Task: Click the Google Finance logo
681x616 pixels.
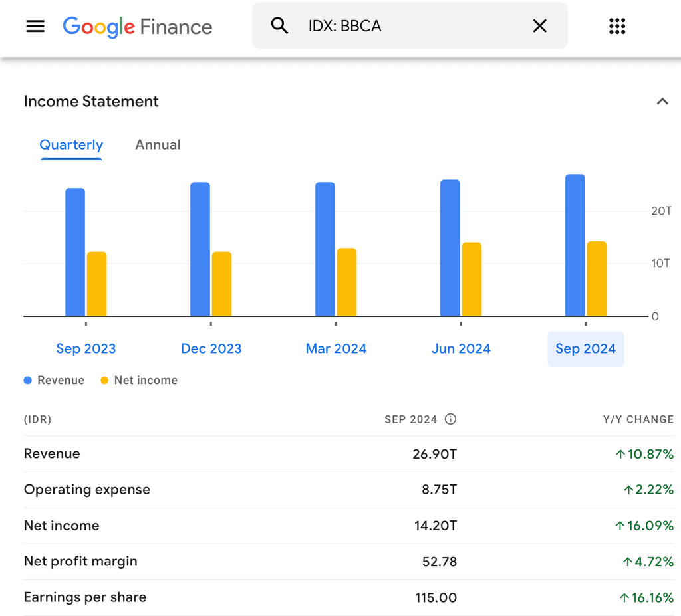Action: (137, 27)
